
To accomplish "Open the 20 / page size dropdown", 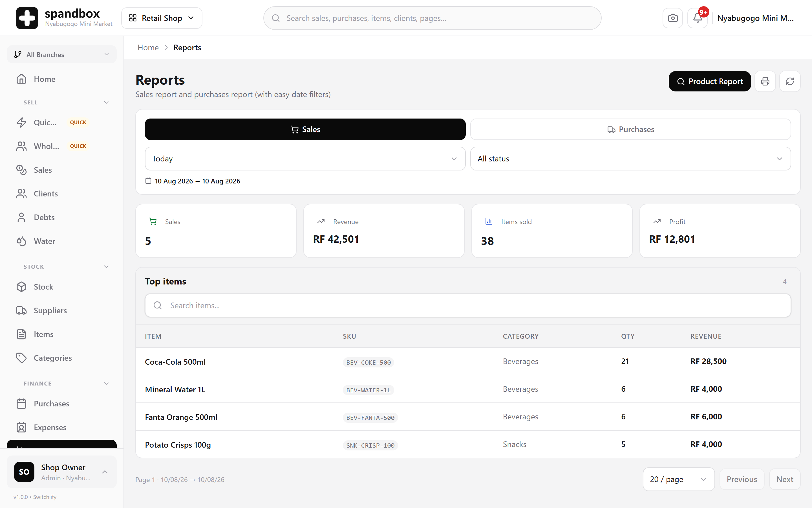I will click(x=678, y=479).
